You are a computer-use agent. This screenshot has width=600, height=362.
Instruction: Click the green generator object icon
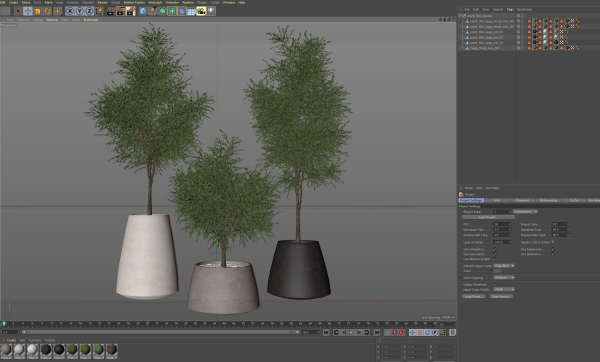(163, 11)
